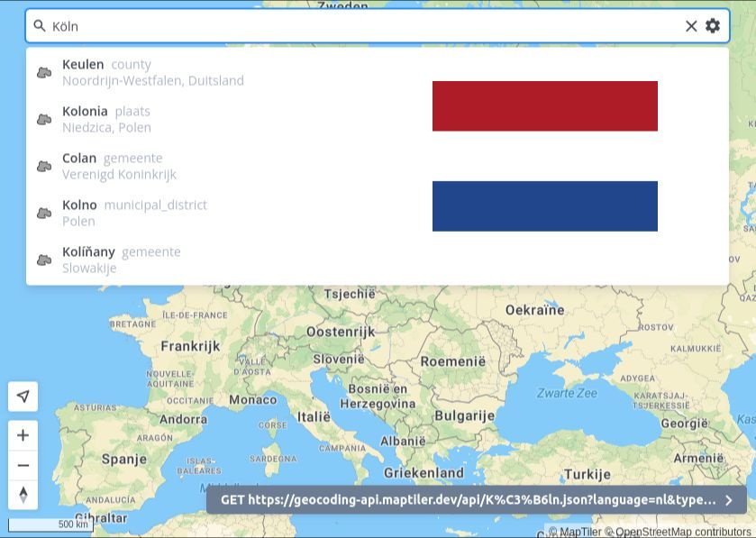This screenshot has width=756, height=538.
Task: Open the search settings gear
Action: (x=713, y=26)
